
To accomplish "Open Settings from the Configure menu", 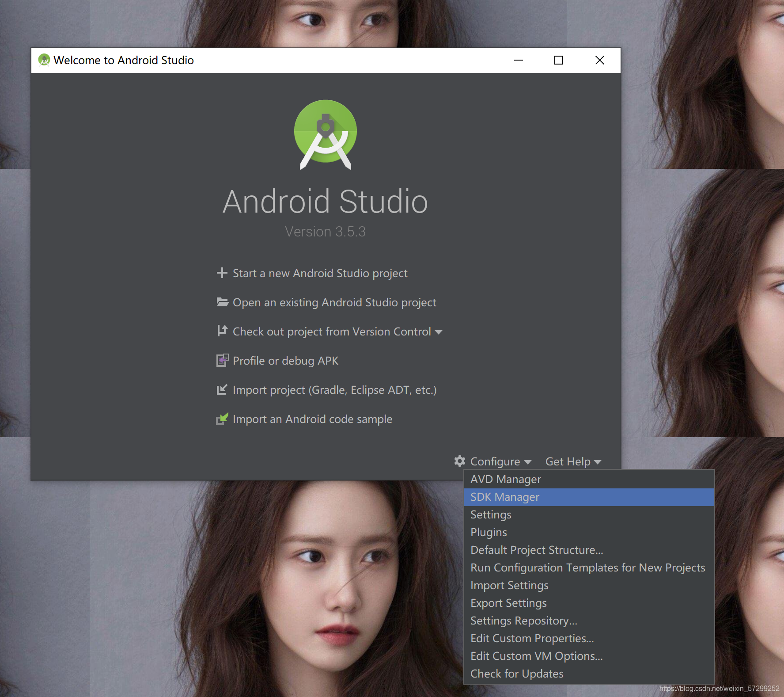I will pos(589,514).
